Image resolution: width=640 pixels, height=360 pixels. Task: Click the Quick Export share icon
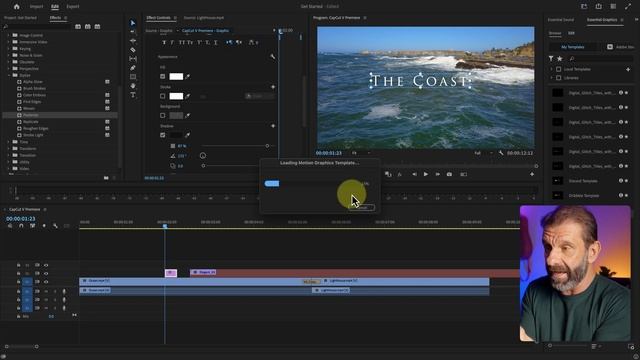(598, 7)
